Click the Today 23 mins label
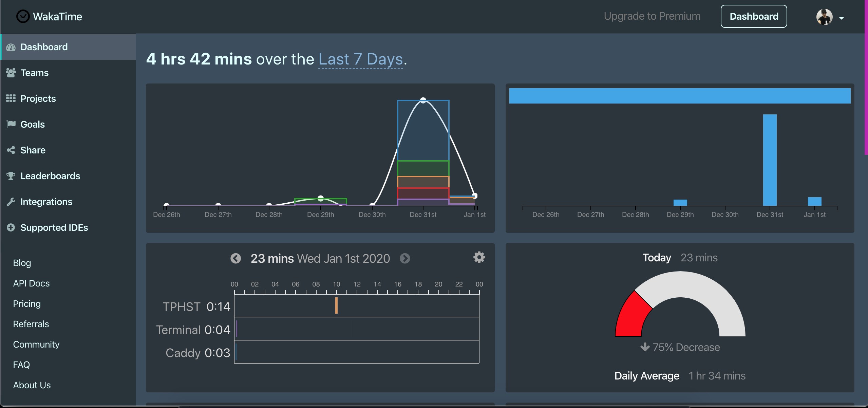868x408 pixels. 680,258
